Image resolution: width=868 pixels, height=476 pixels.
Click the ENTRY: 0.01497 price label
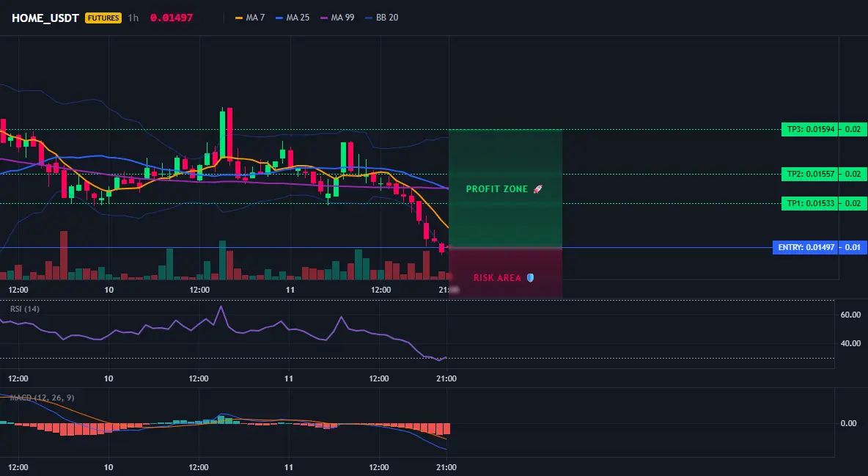tap(805, 247)
